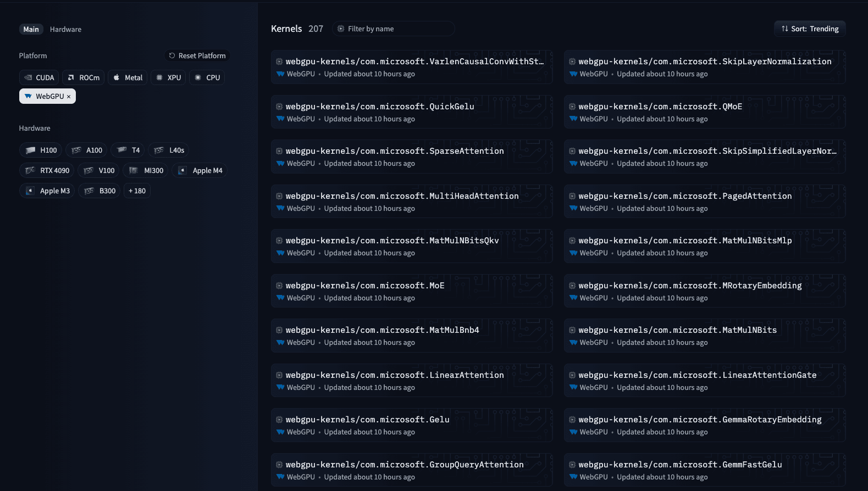The height and width of the screenshot is (491, 868).
Task: Click WebGPU icon under MultiHeadAttention
Action: point(280,208)
